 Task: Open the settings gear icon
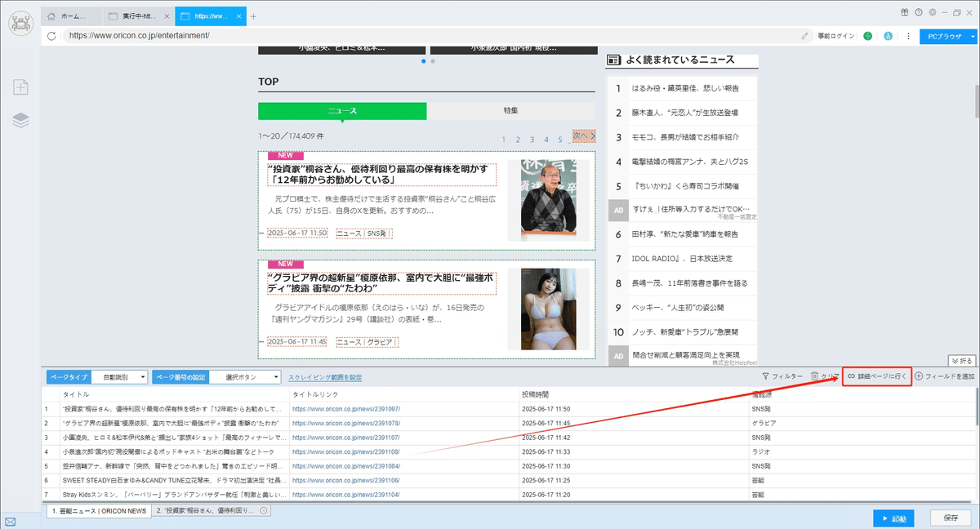pyautogui.click(x=932, y=12)
